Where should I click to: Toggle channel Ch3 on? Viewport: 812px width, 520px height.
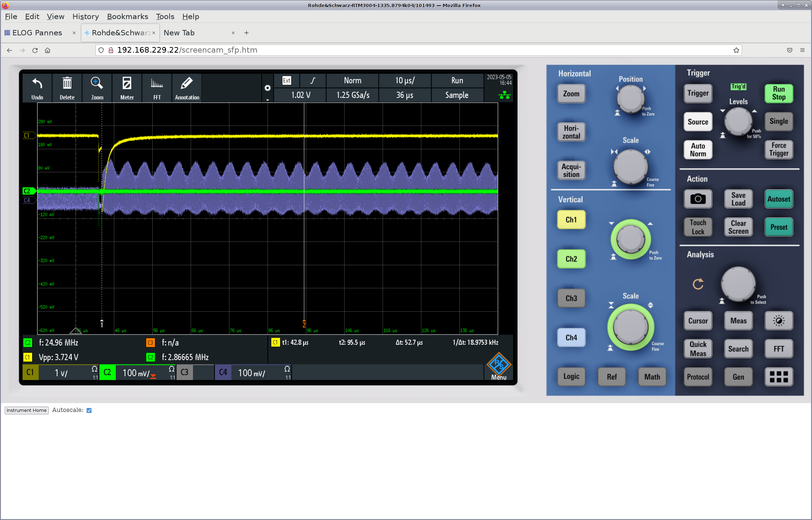[x=571, y=298]
